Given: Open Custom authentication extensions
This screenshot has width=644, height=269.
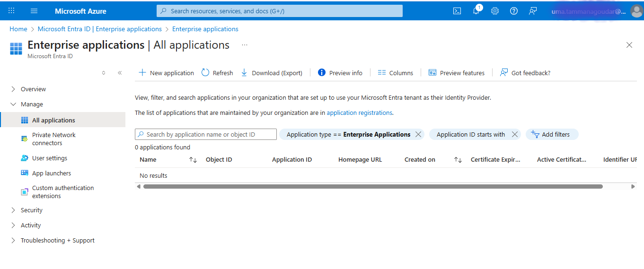Looking at the screenshot, I should (x=62, y=192).
